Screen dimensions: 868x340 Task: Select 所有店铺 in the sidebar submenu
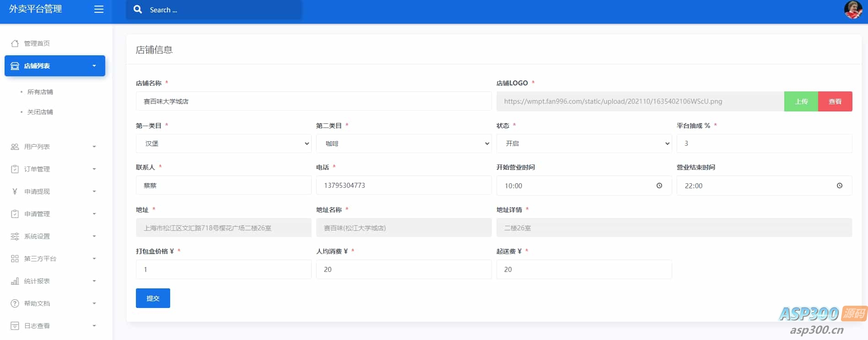(x=40, y=92)
